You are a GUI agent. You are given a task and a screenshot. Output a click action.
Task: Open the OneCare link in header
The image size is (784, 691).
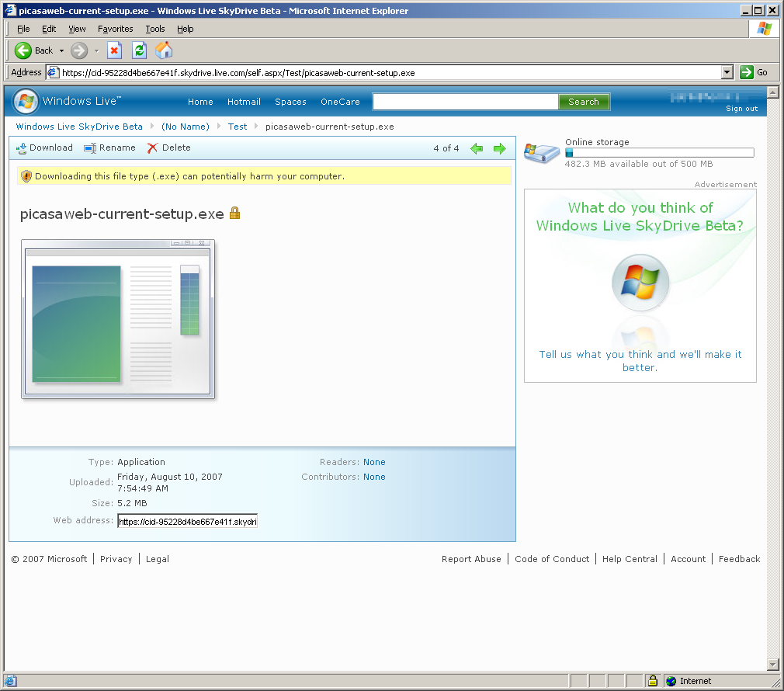click(340, 102)
